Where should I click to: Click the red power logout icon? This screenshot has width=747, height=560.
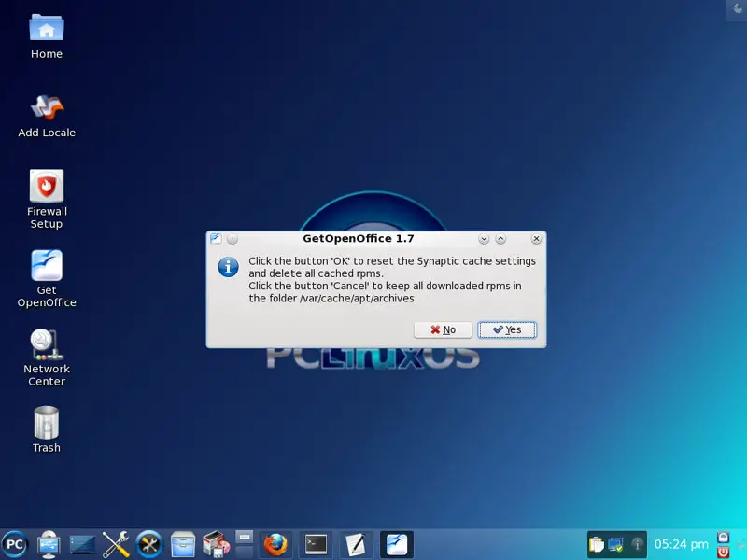(723, 552)
